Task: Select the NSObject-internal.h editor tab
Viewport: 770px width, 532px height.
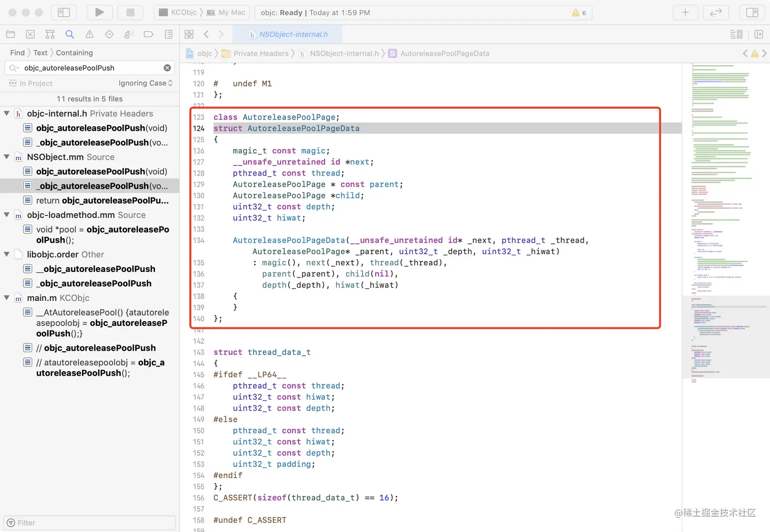Action: point(288,34)
